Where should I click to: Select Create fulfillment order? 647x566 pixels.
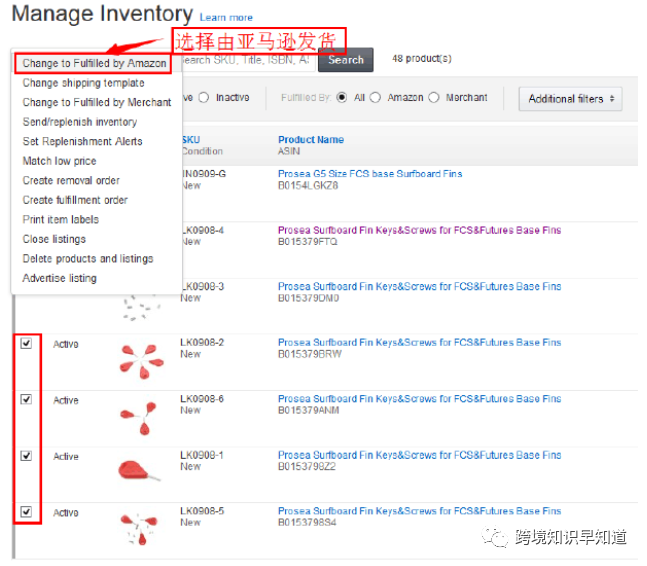tap(75, 200)
